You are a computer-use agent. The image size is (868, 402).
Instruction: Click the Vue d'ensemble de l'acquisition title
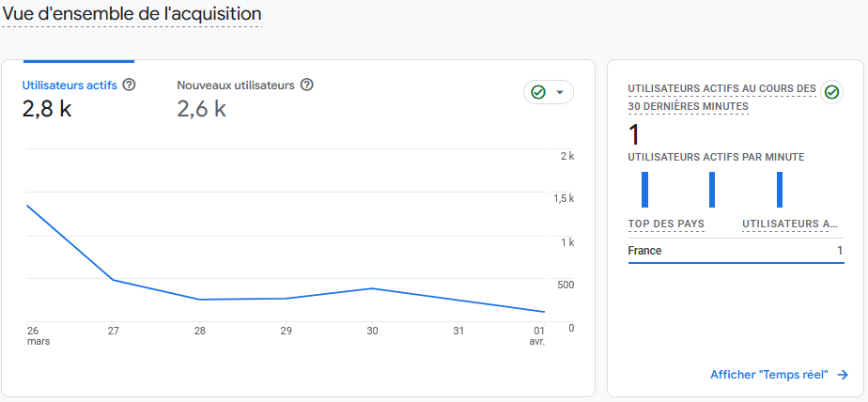[132, 14]
